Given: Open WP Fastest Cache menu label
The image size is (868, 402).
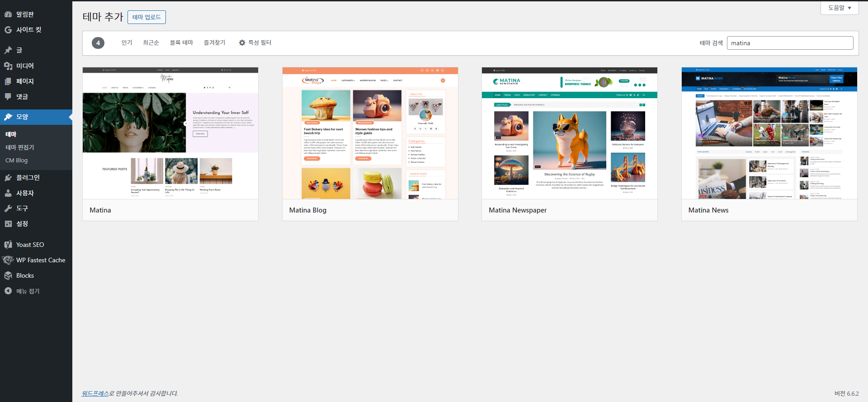Looking at the screenshot, I should pos(41,260).
